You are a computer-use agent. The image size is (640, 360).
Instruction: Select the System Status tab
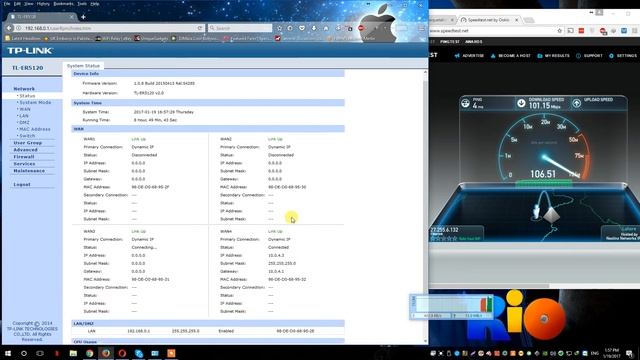pos(83,66)
